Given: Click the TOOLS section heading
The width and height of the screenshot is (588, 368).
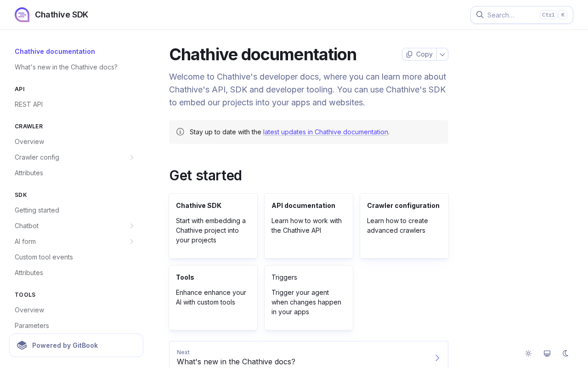Looking at the screenshot, I should click(x=25, y=295).
